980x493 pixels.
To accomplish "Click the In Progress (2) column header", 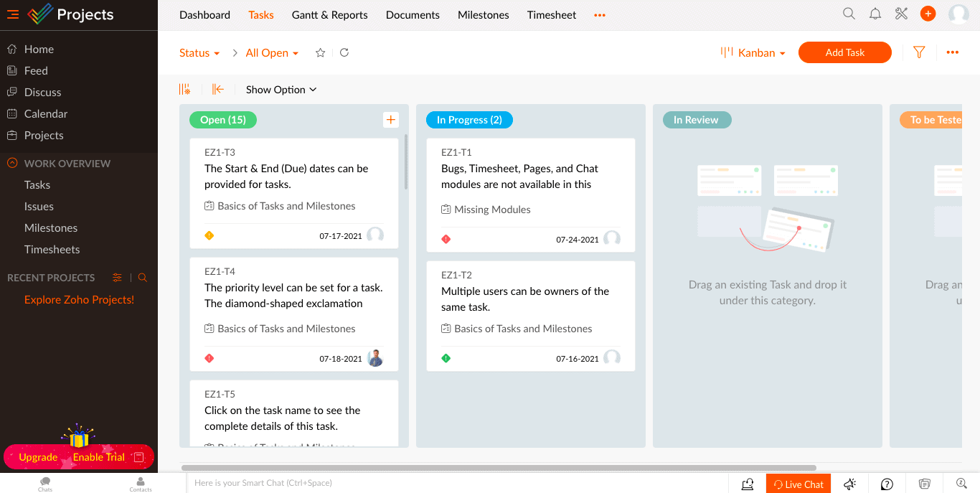I will coord(469,120).
